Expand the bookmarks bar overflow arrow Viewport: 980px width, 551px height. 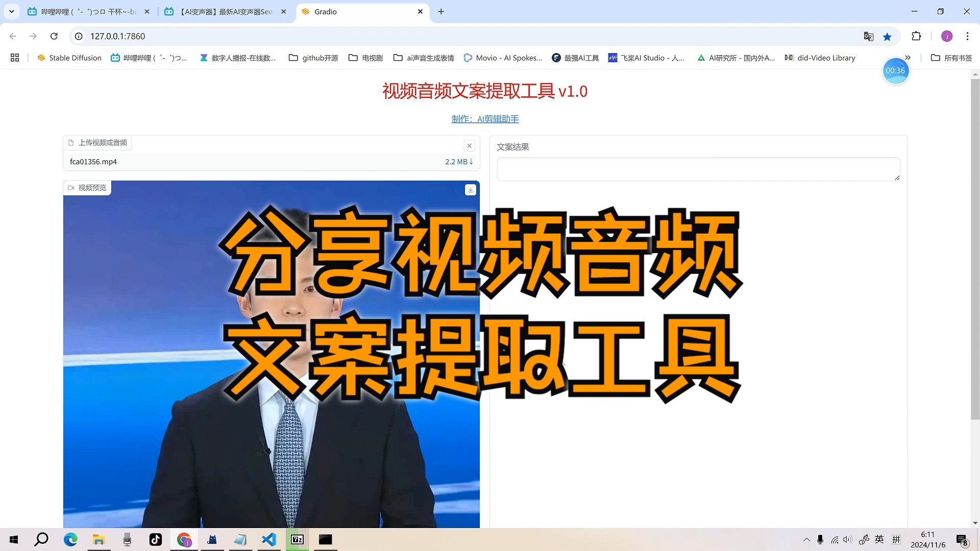(908, 57)
